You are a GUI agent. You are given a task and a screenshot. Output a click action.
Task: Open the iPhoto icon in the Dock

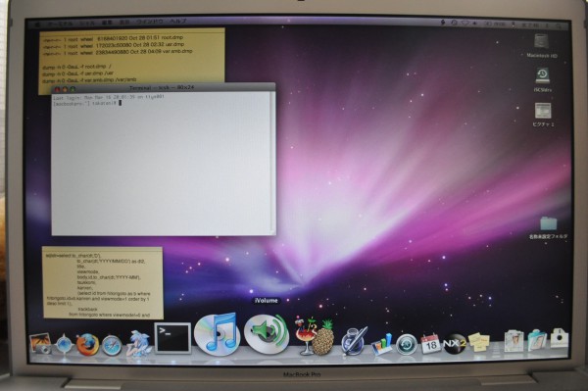tap(40, 344)
